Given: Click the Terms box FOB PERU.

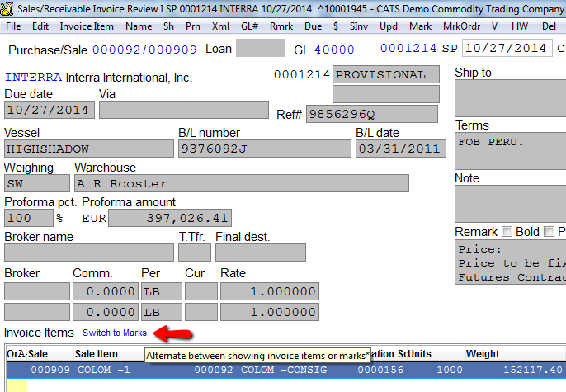Looking at the screenshot, I should (x=510, y=151).
